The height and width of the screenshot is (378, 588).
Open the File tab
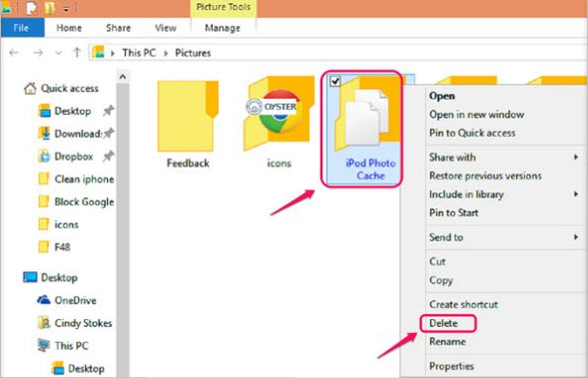click(23, 28)
